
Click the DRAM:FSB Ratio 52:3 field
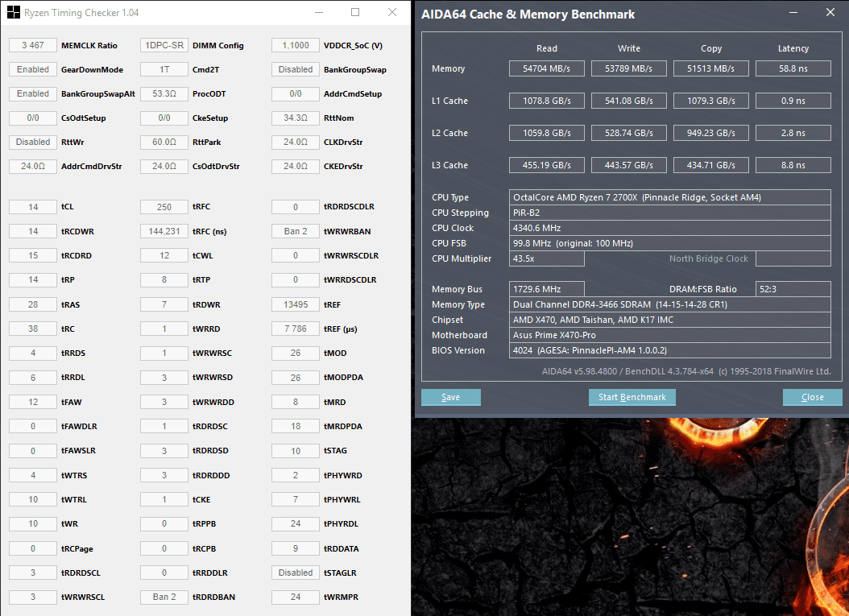[x=793, y=289]
